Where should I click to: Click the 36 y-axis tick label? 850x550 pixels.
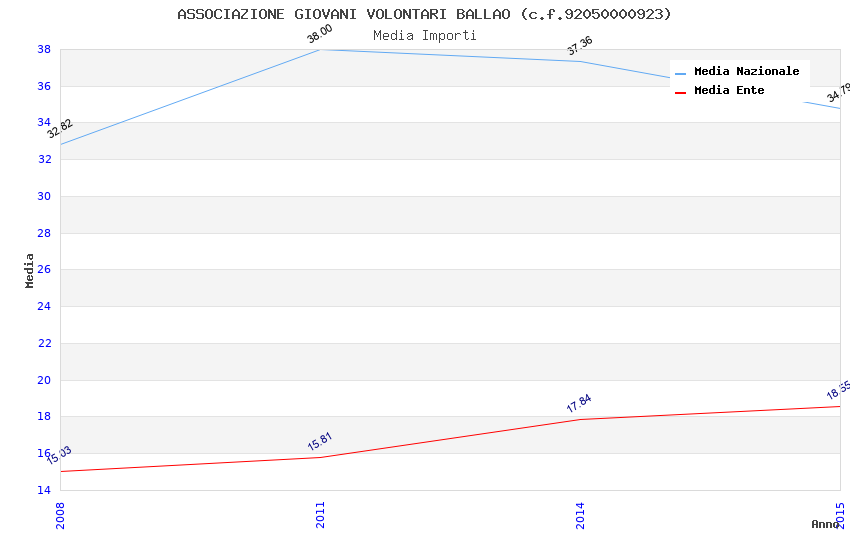coord(44,86)
